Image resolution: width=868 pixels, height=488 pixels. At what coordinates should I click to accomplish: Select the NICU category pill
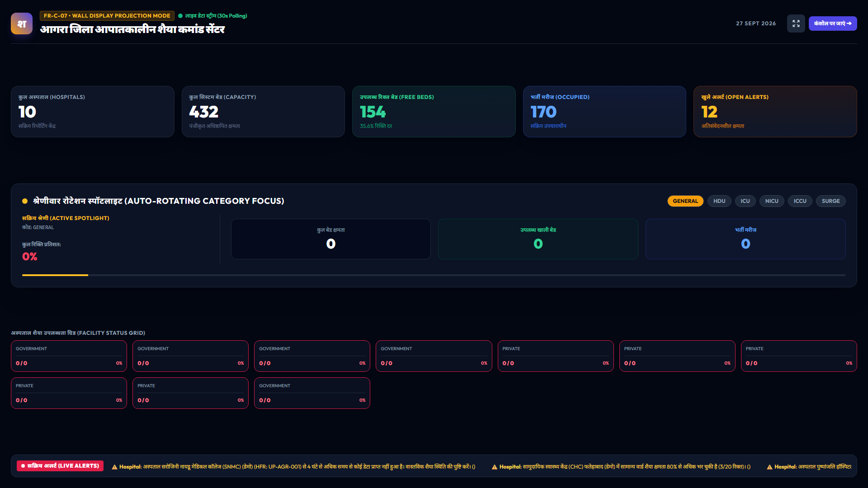click(x=772, y=201)
